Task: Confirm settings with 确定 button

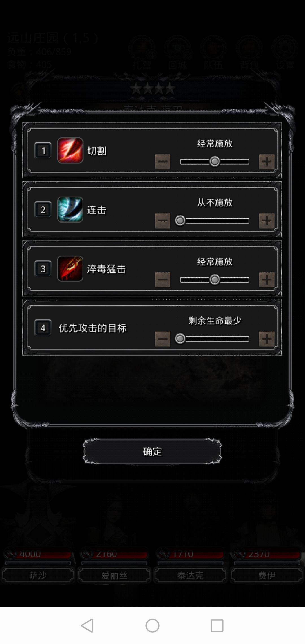Action: tap(152, 451)
